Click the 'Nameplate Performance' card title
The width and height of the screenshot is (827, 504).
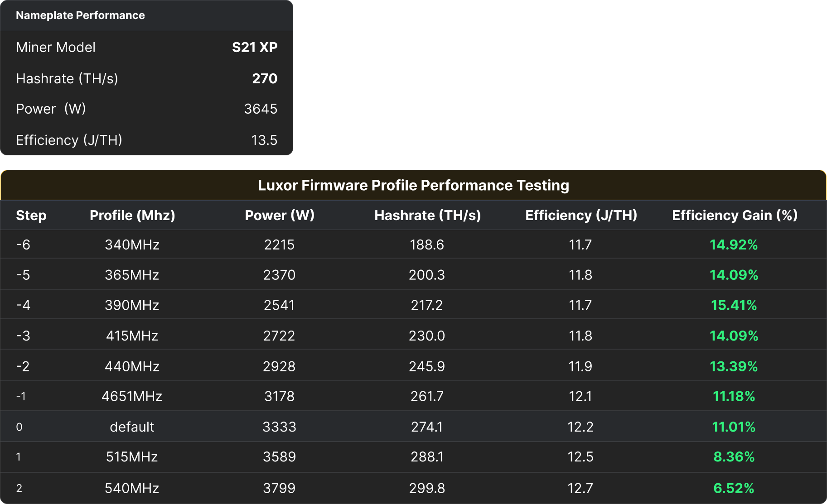[x=80, y=15]
